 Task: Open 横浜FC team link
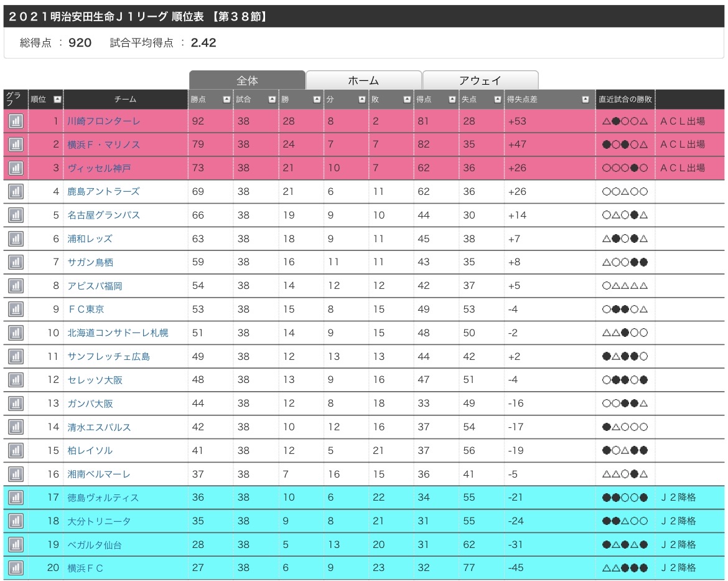point(85,568)
